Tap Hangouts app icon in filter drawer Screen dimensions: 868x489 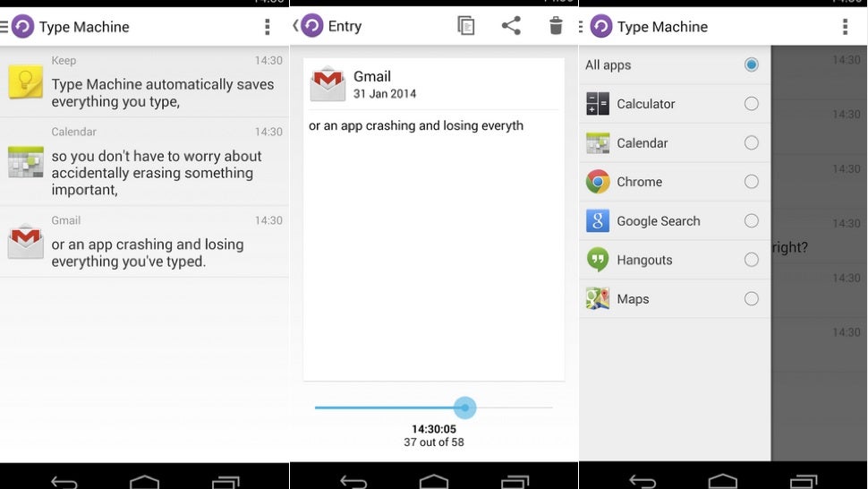click(x=597, y=260)
